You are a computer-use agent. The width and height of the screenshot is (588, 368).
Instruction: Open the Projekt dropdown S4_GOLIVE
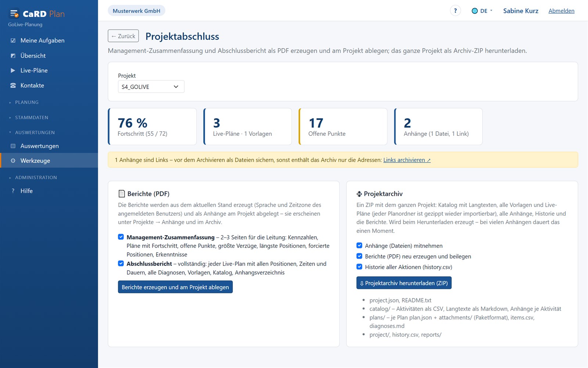pyautogui.click(x=151, y=87)
